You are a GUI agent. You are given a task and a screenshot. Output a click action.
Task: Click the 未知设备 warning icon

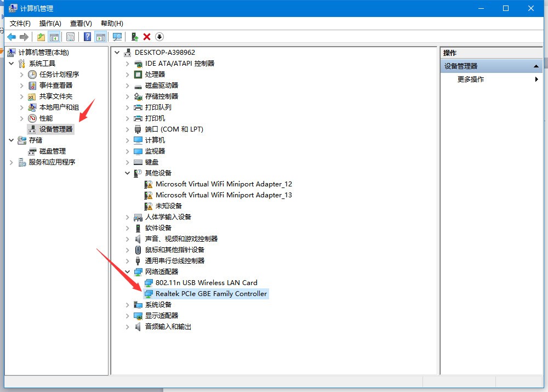(149, 206)
